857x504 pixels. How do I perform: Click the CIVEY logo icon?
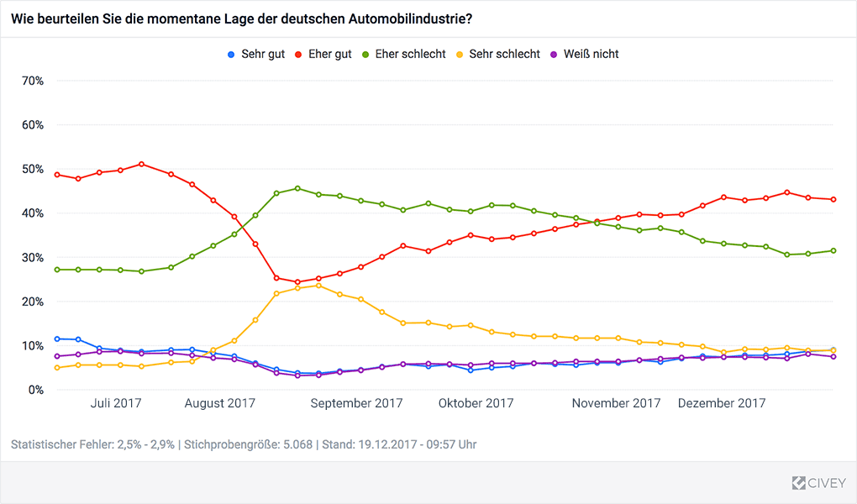(799, 483)
